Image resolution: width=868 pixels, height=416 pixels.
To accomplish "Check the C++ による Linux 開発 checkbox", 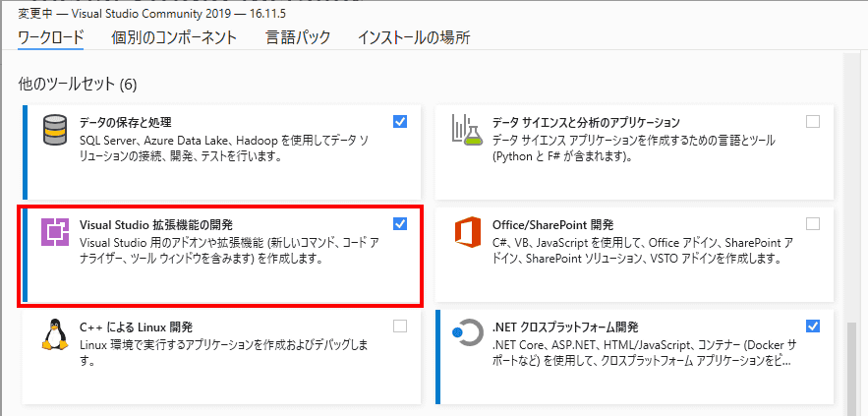I will pos(400,327).
